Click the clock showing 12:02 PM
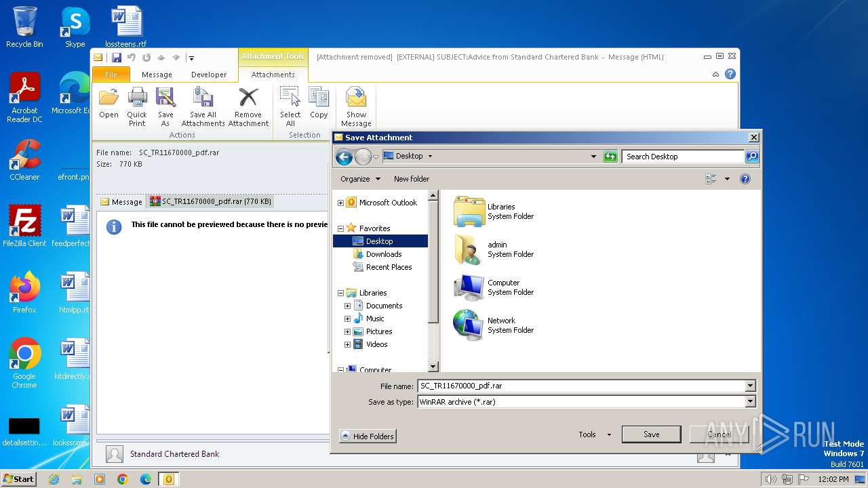 coord(833,479)
